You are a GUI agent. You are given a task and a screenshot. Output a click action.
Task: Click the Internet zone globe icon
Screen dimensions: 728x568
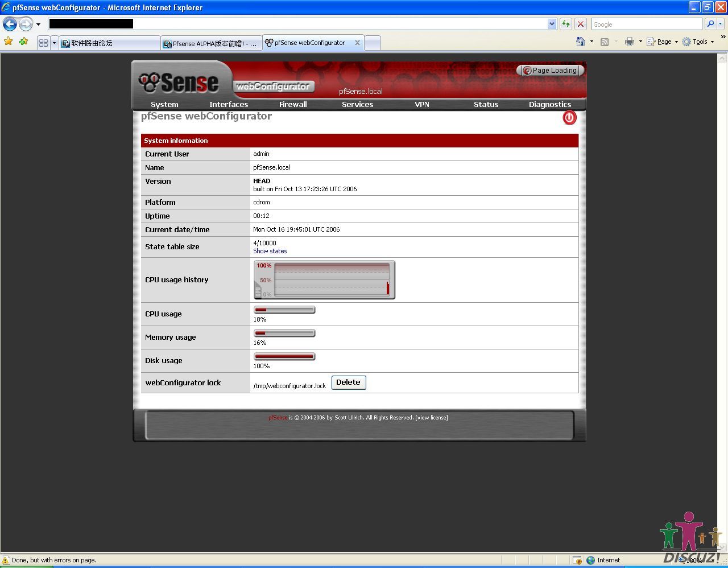point(590,560)
